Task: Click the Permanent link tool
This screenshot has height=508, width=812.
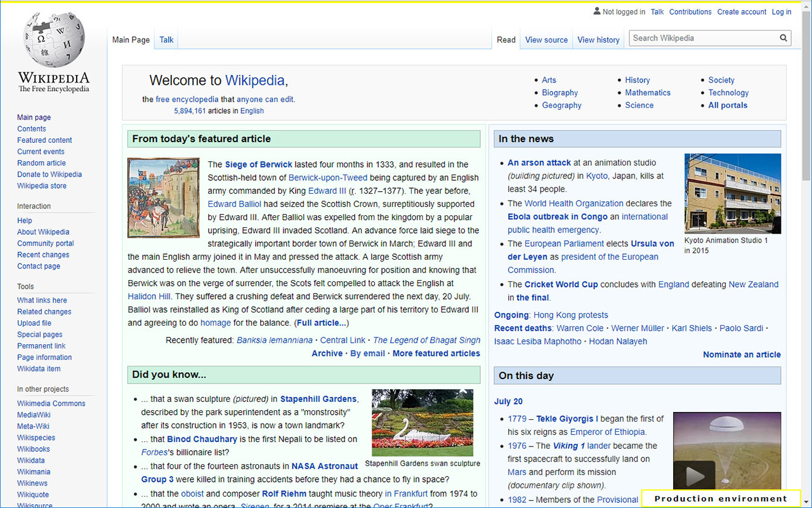Action: tap(41, 346)
